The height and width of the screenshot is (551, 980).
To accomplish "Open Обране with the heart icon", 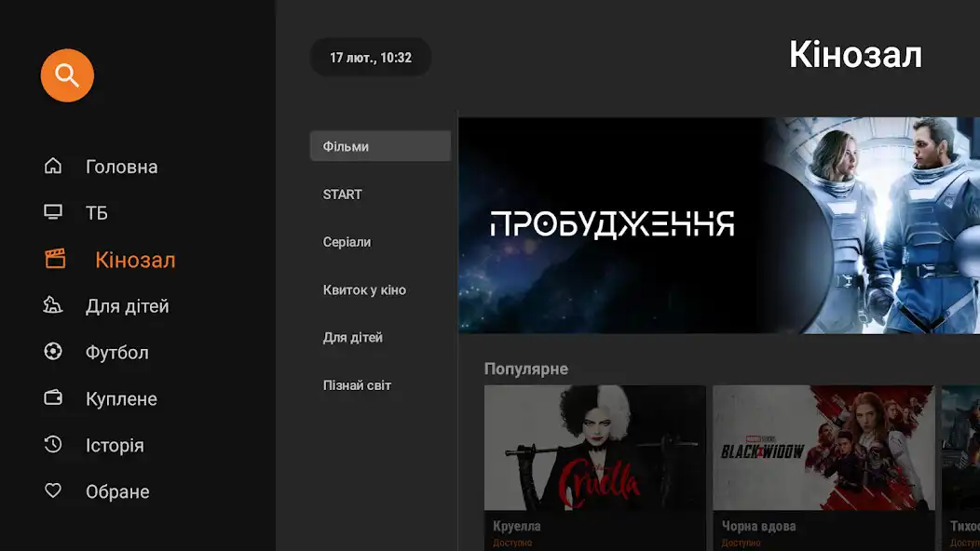I will [x=55, y=491].
